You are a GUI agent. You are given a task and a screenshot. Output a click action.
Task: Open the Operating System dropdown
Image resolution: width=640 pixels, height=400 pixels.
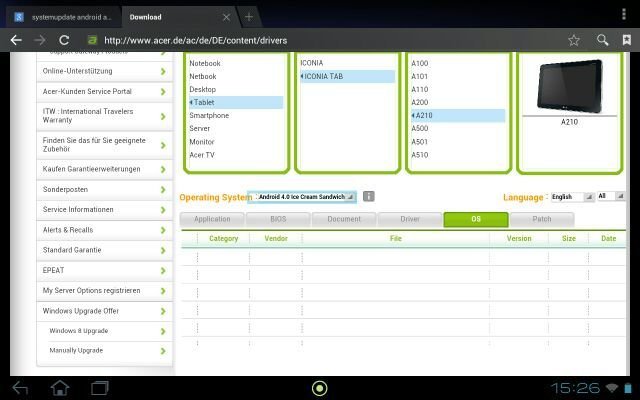pyautogui.click(x=302, y=197)
